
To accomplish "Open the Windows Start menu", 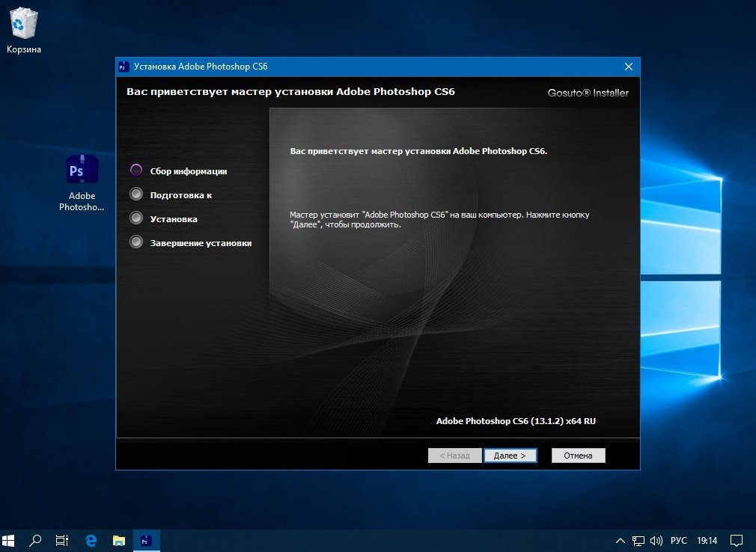I will tap(8, 541).
